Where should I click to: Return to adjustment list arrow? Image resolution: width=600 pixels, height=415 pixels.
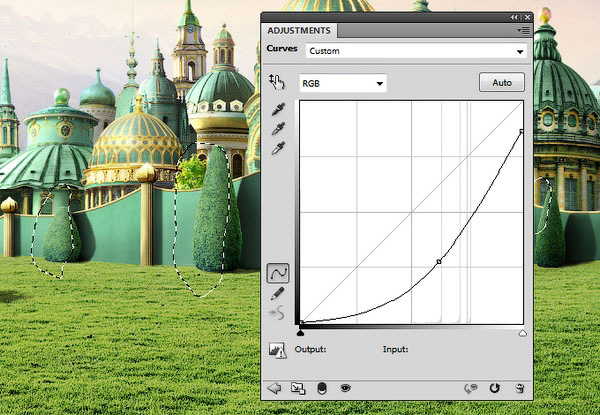[274, 388]
